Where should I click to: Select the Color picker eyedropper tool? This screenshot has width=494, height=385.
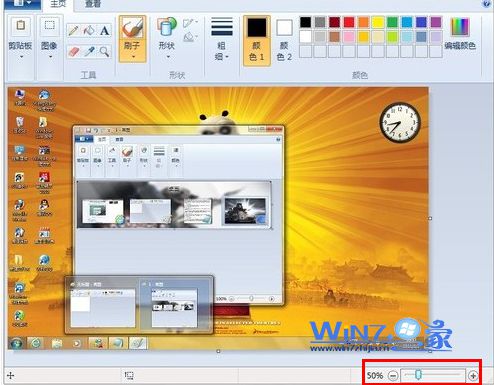89,52
